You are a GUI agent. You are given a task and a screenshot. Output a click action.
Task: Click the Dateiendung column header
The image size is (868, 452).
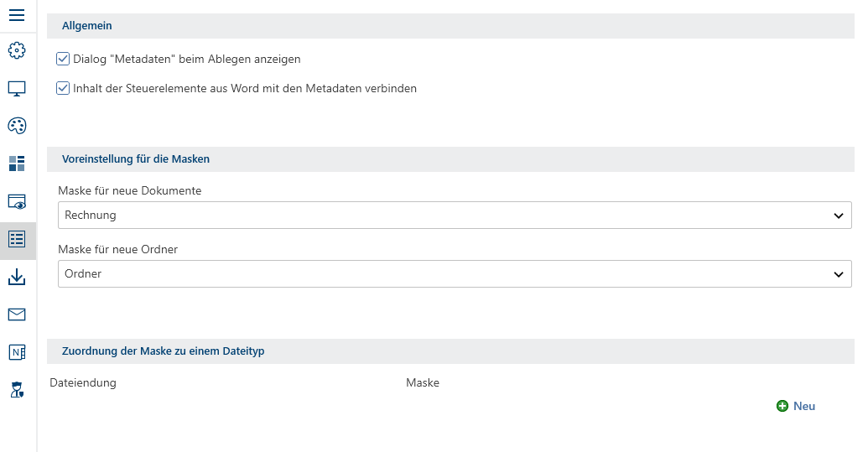point(83,383)
